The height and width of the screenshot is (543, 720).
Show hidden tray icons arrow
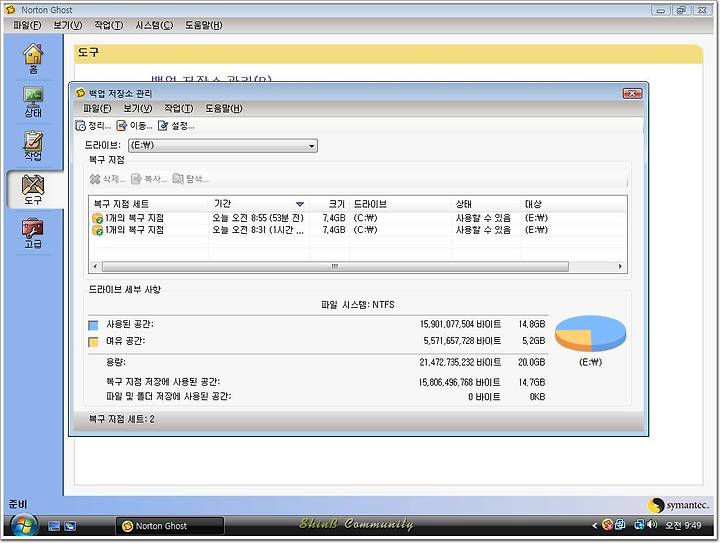595,525
